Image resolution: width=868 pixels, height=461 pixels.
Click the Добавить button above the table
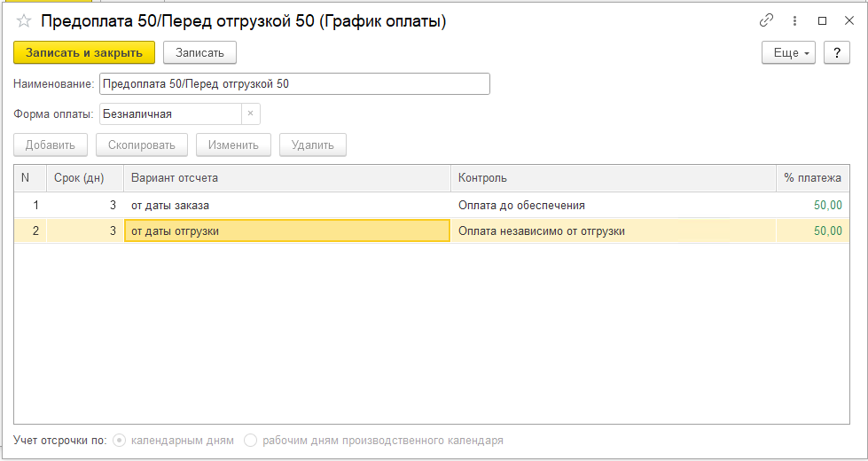point(51,145)
